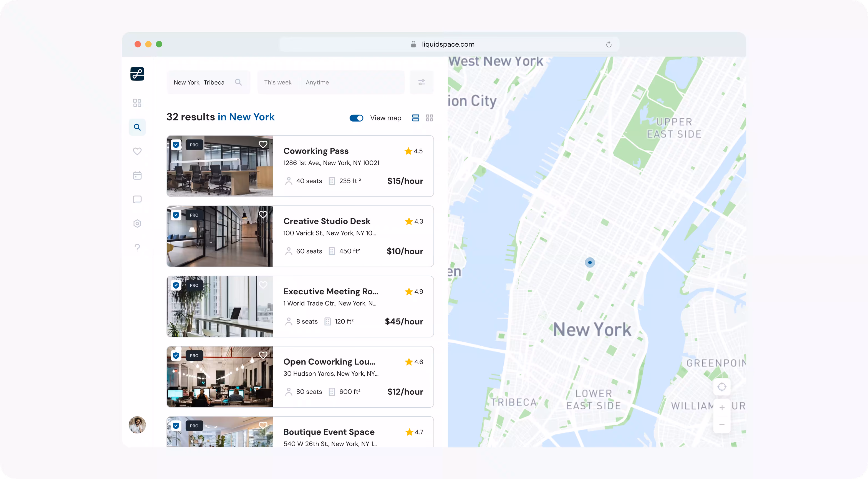Click the locate-me crosshair on map

pyautogui.click(x=722, y=387)
